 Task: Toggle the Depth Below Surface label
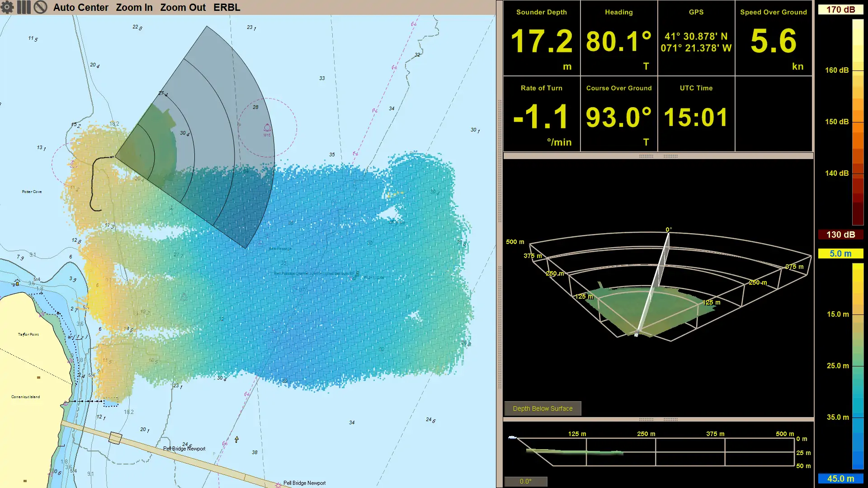click(542, 408)
